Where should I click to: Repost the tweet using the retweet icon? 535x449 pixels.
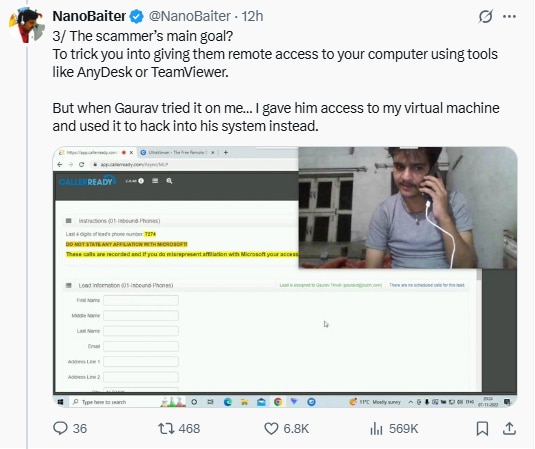pyautogui.click(x=166, y=428)
